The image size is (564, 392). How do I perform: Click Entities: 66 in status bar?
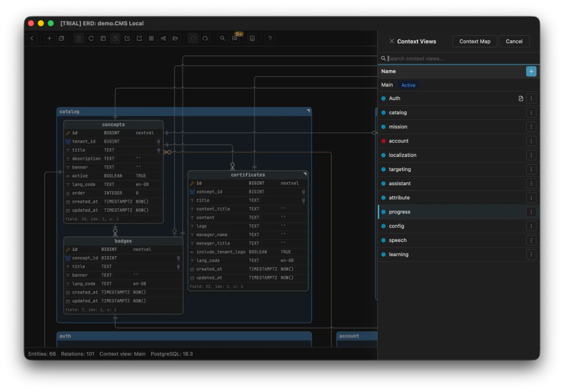pyautogui.click(x=42, y=354)
